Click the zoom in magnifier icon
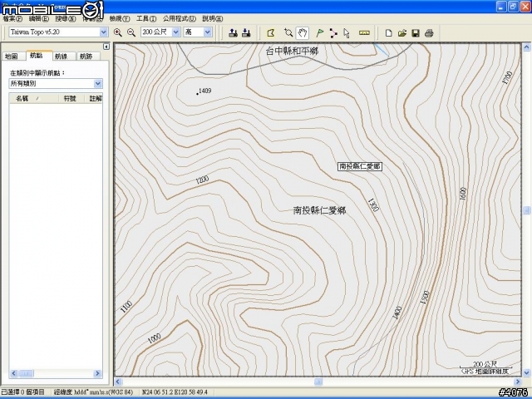Image resolution: width=532 pixels, height=399 pixels. click(118, 32)
